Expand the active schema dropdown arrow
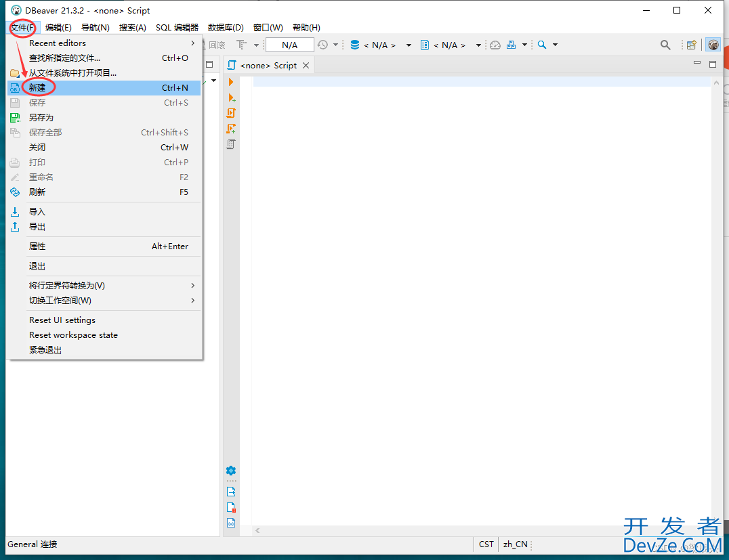The height and width of the screenshot is (560, 729). [478, 45]
